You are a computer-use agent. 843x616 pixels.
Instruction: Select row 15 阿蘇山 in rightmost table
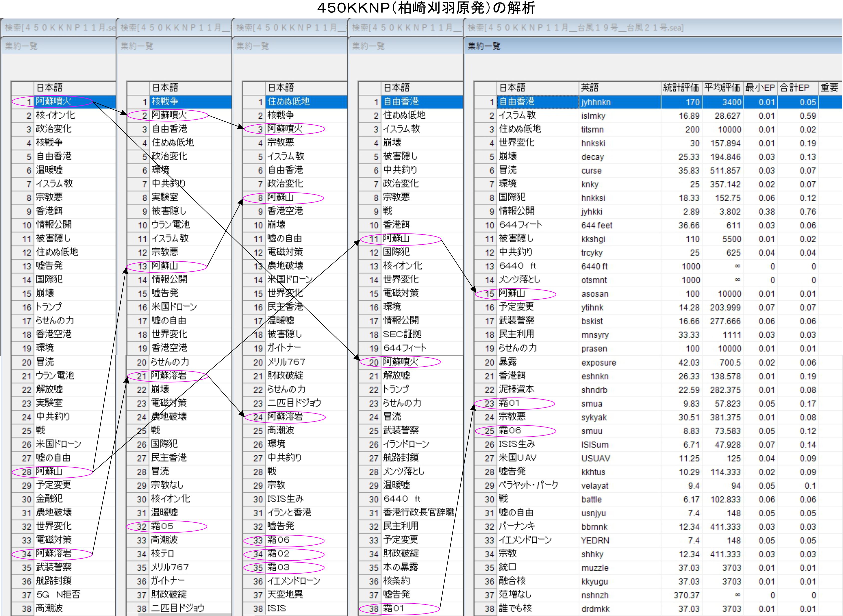click(x=512, y=293)
